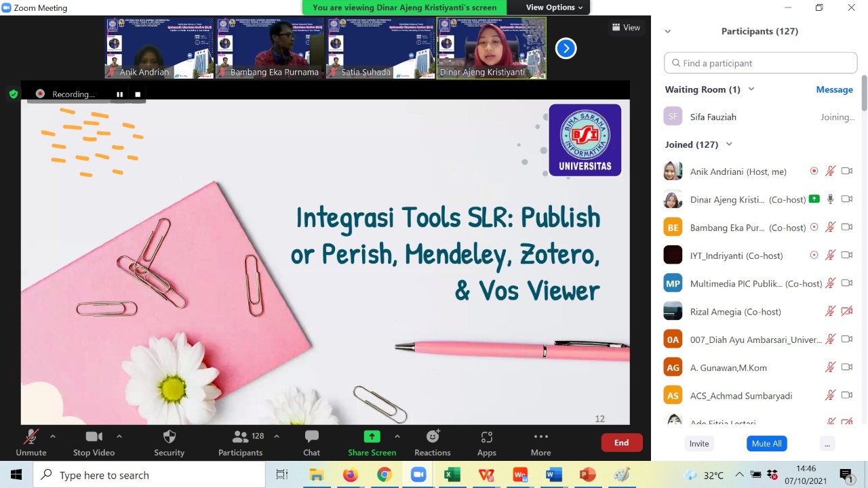Image resolution: width=868 pixels, height=488 pixels.
Task: Open PowerPoint from the taskbar
Action: pyautogui.click(x=587, y=475)
